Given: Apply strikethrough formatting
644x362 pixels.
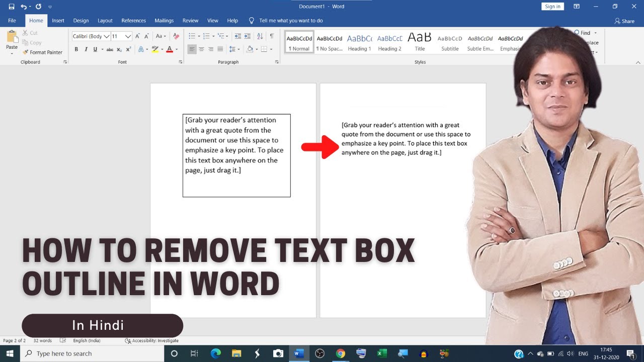Looking at the screenshot, I should click(111, 49).
